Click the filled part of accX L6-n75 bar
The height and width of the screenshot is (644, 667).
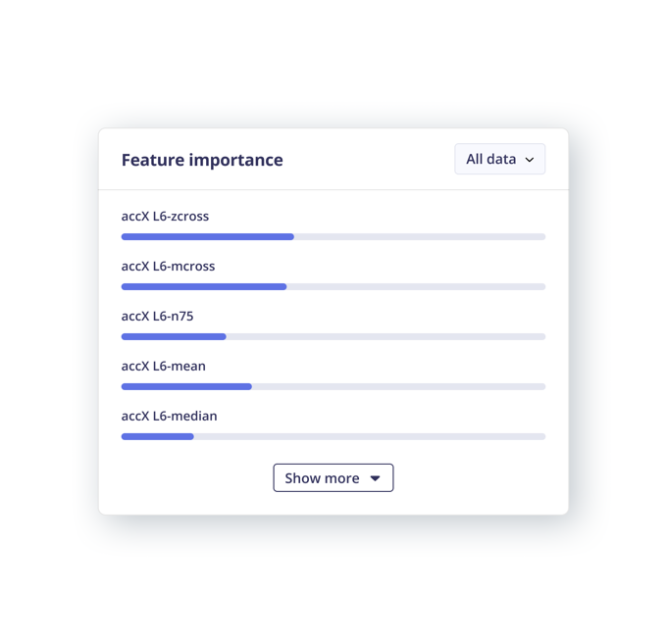pos(174,336)
